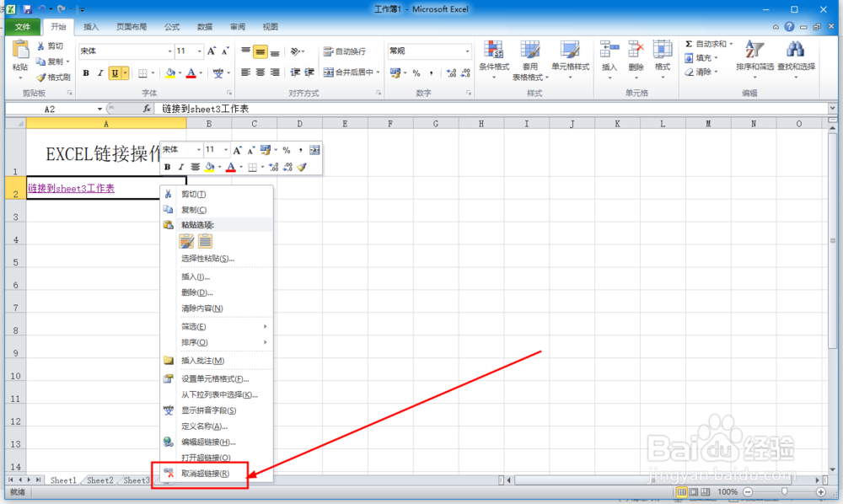Choose Clear Contents (清除内容) in the context menu
The height and width of the screenshot is (504, 843).
pos(217,308)
